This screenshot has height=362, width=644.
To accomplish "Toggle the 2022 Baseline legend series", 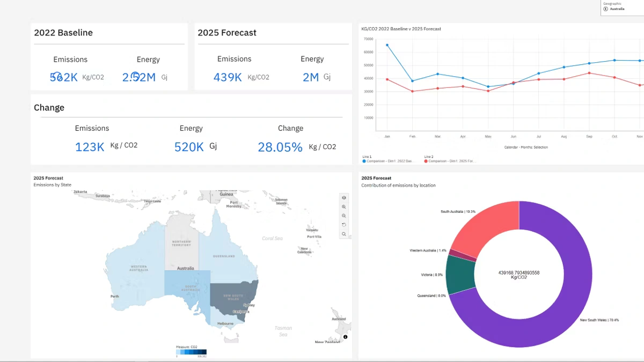I will point(364,161).
